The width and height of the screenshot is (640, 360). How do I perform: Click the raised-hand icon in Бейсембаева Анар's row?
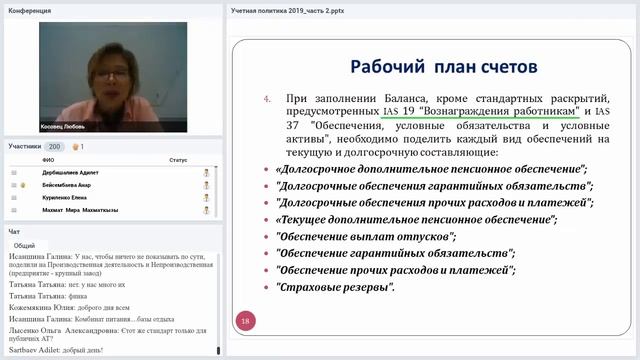point(23,185)
